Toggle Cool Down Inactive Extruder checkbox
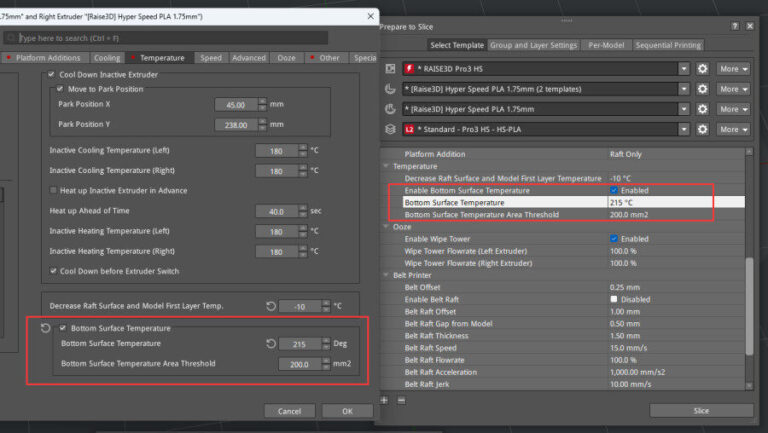The height and width of the screenshot is (433, 768). 51,74
